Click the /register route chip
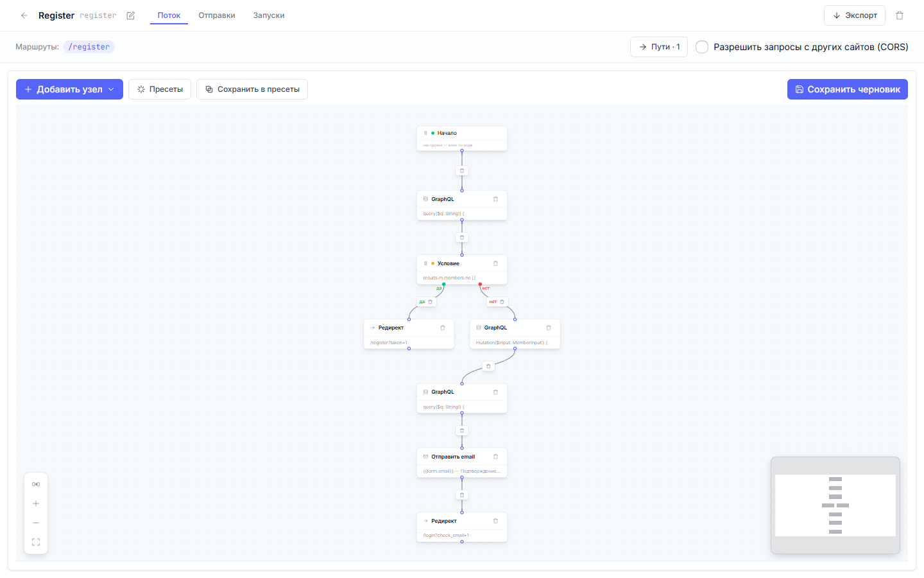The height and width of the screenshot is (578, 924). click(89, 47)
